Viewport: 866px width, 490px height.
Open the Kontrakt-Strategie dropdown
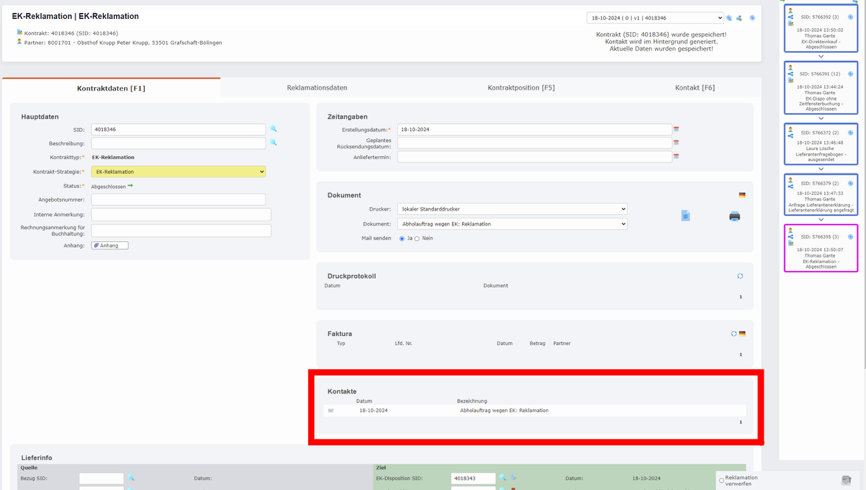tap(178, 172)
